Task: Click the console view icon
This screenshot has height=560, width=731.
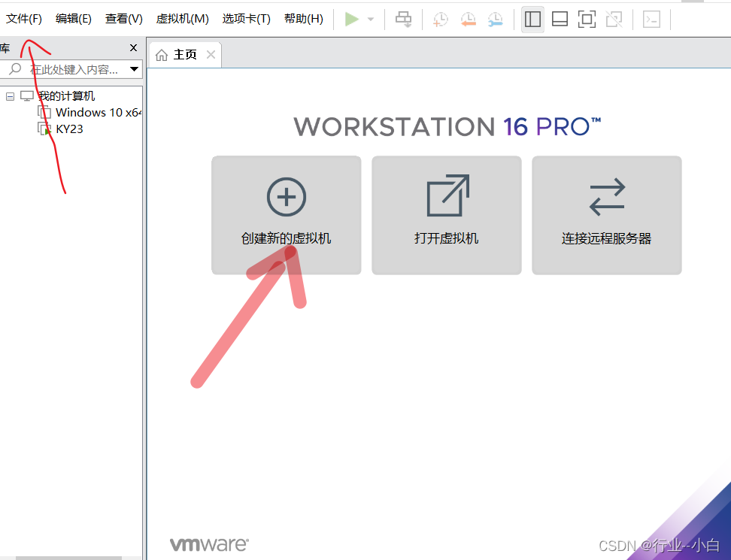Action: pyautogui.click(x=651, y=19)
